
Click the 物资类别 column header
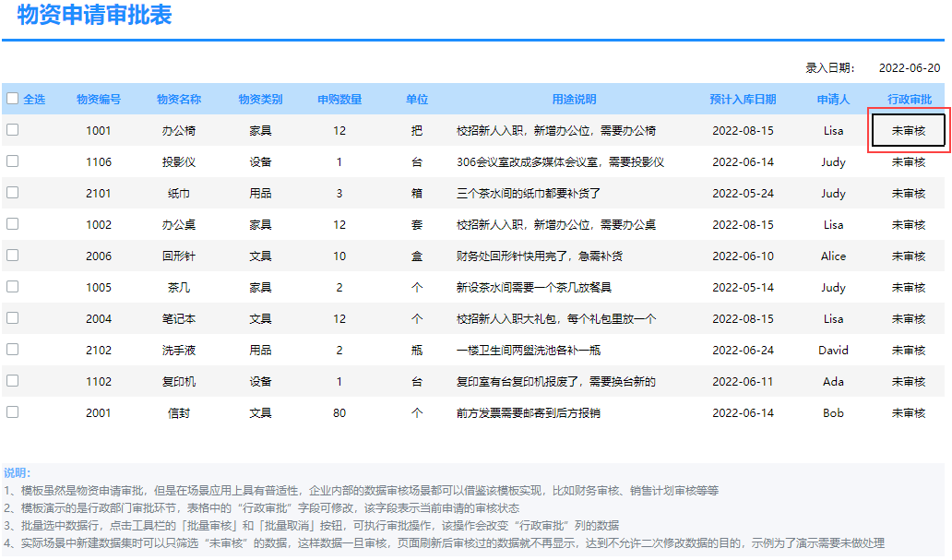[x=260, y=99]
